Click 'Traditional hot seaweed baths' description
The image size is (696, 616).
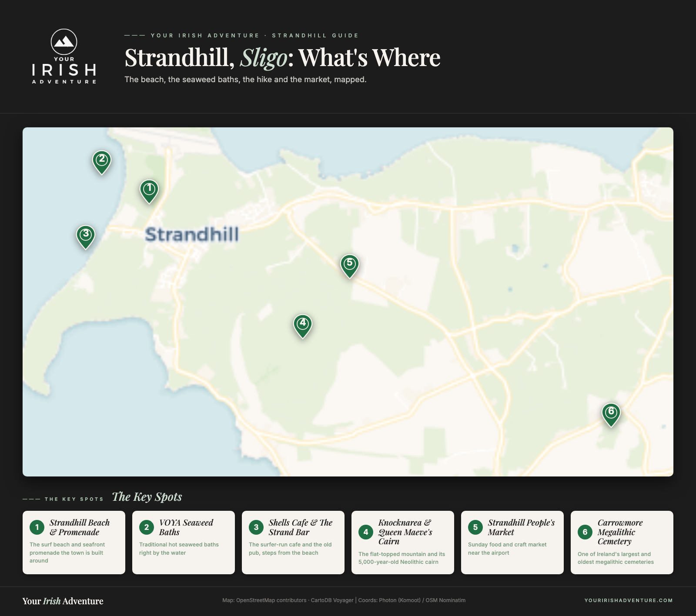coord(179,549)
